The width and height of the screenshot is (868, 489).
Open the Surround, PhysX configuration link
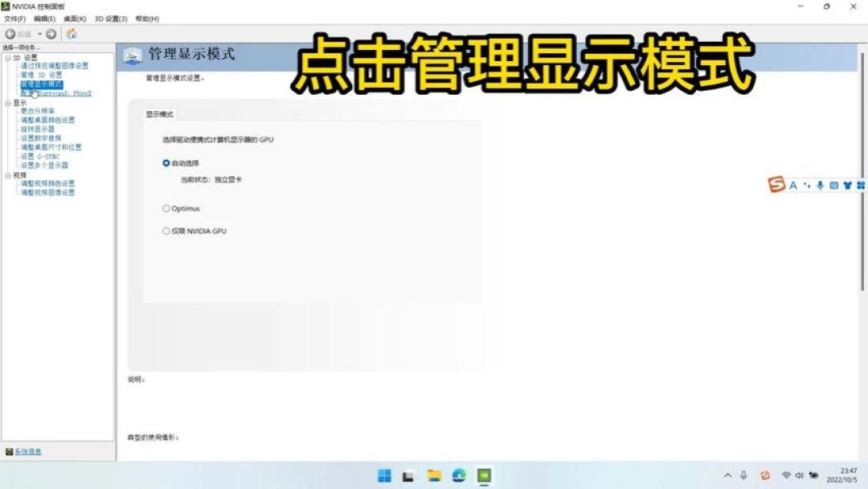[x=56, y=93]
